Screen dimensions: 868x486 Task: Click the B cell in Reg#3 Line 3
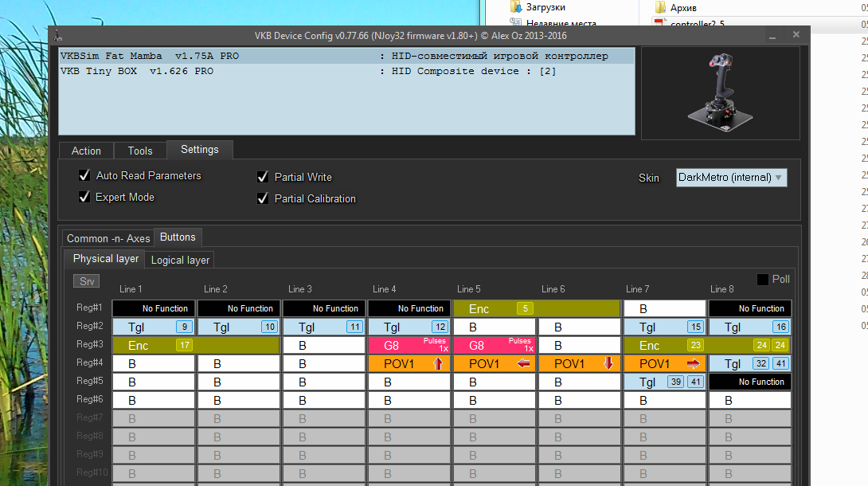tap(324, 346)
